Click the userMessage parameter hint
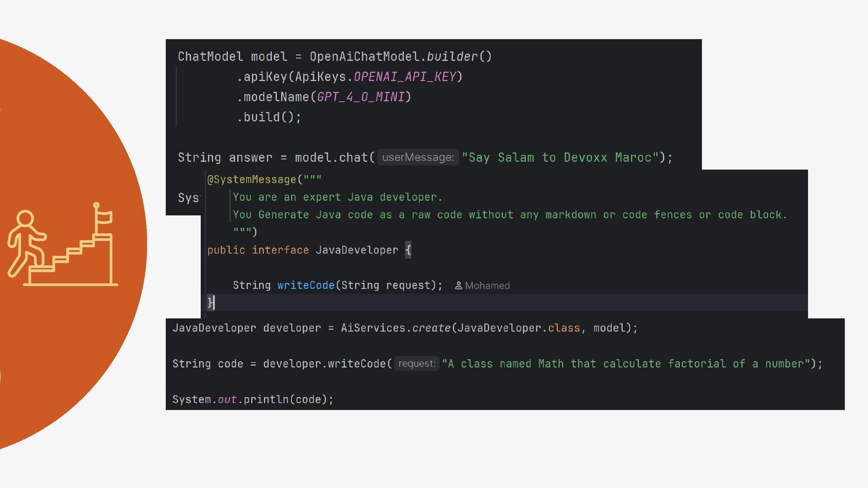The width and height of the screenshot is (868, 488). [x=418, y=157]
